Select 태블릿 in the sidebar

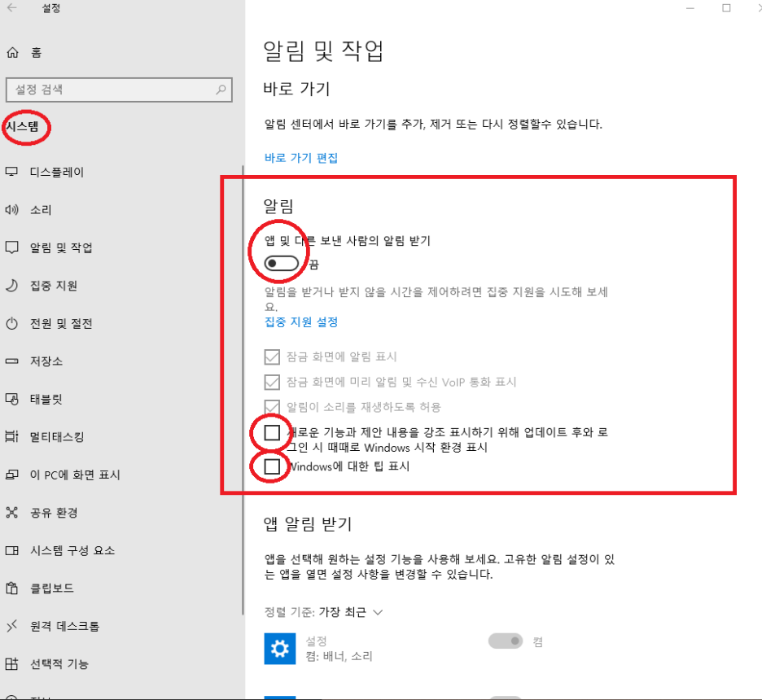point(46,399)
